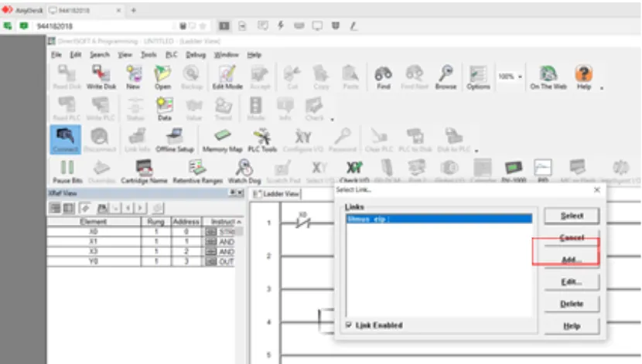This screenshot has height=364, width=642.
Task: Expand toolbar overflow arrow after Disk to PLC
Action: (x=476, y=151)
